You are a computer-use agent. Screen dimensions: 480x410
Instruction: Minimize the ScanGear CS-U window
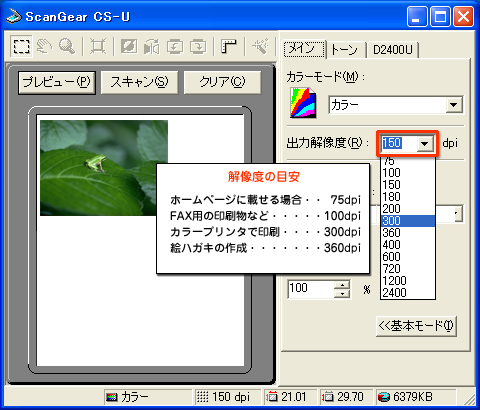tap(416, 16)
